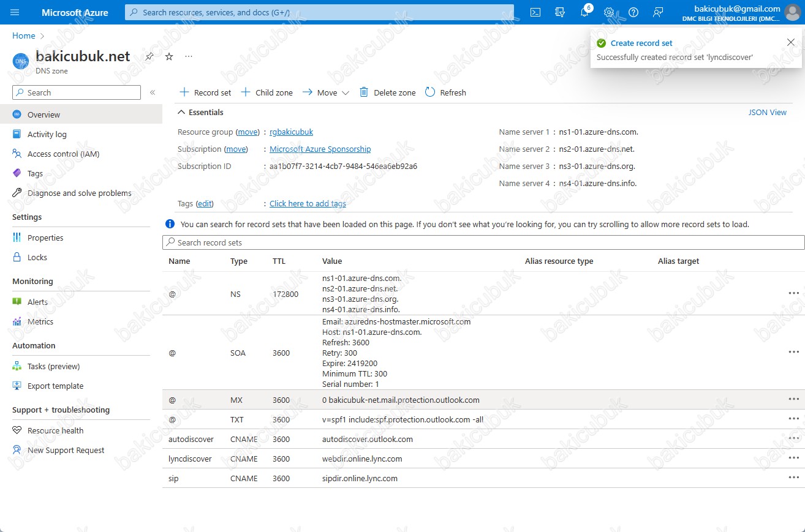Click the Value column header
The image size is (805, 532).
332,261
